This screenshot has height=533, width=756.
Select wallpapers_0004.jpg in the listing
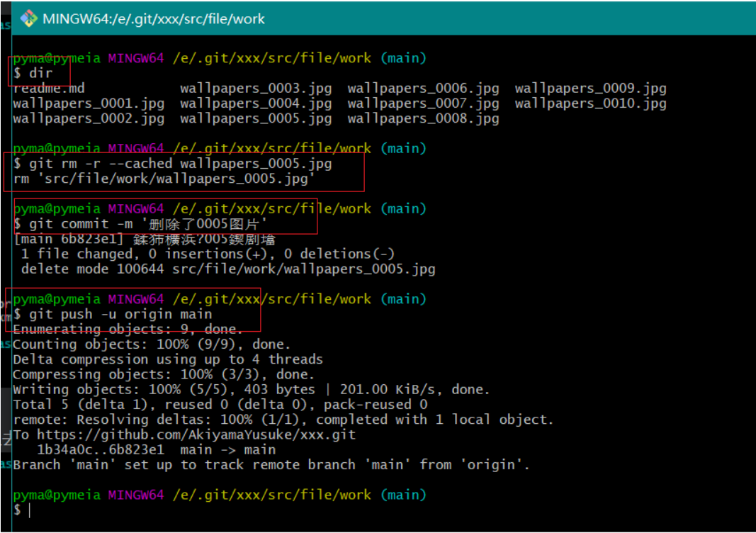tap(256, 103)
